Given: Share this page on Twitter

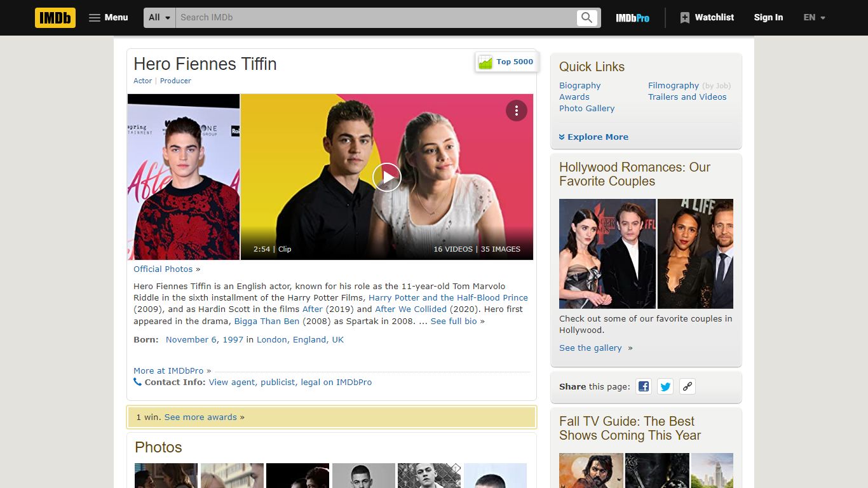Looking at the screenshot, I should pos(665,386).
